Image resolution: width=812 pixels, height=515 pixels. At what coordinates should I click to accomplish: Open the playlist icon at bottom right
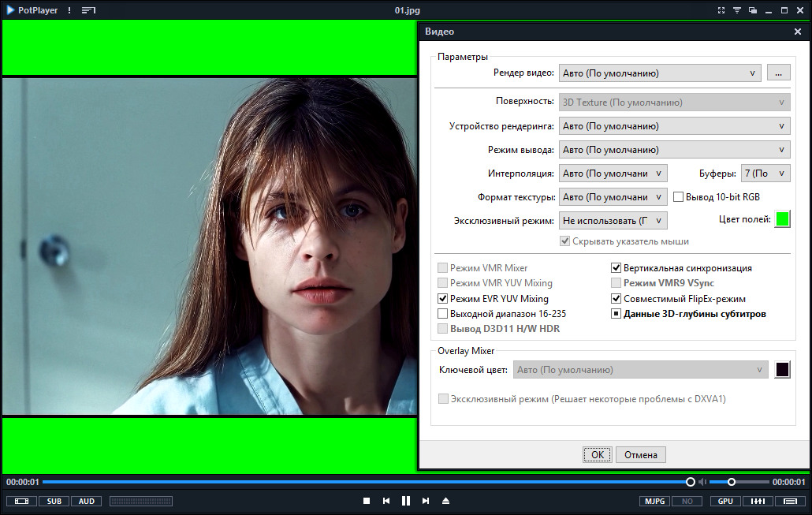[789, 501]
